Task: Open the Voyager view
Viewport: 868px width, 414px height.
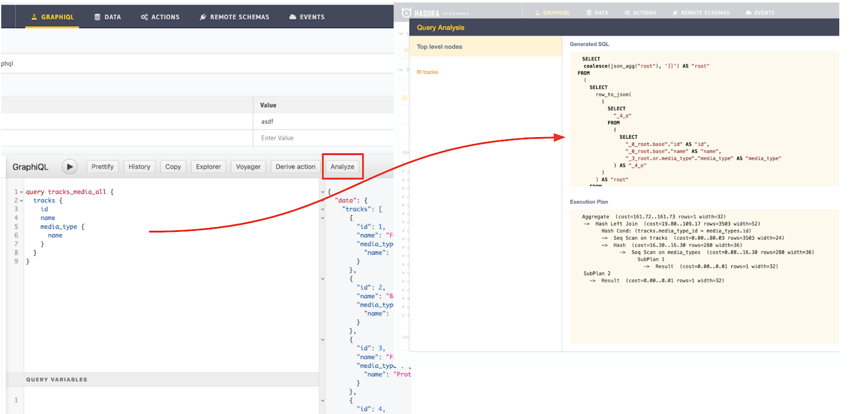Action: click(x=248, y=167)
